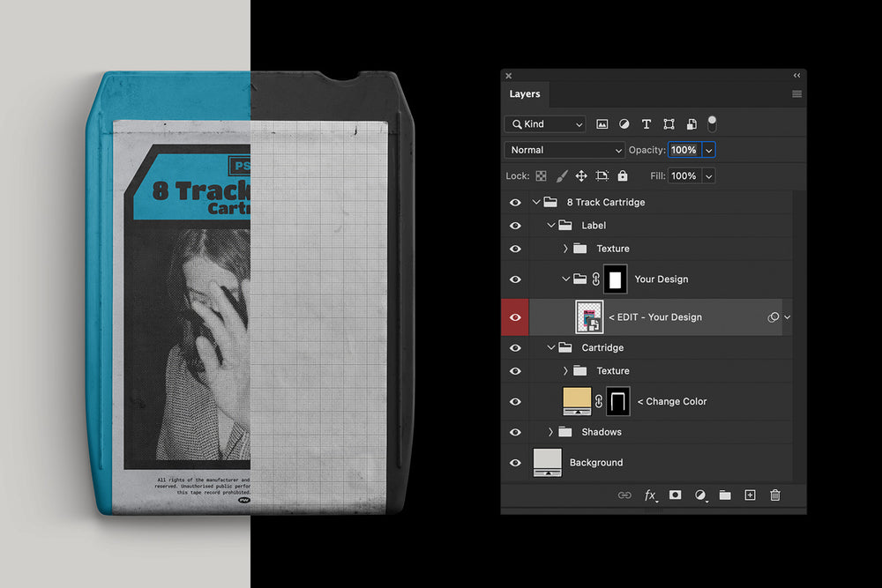Open the Kind filter dropdown
Screen dimensions: 882x588
545,124
